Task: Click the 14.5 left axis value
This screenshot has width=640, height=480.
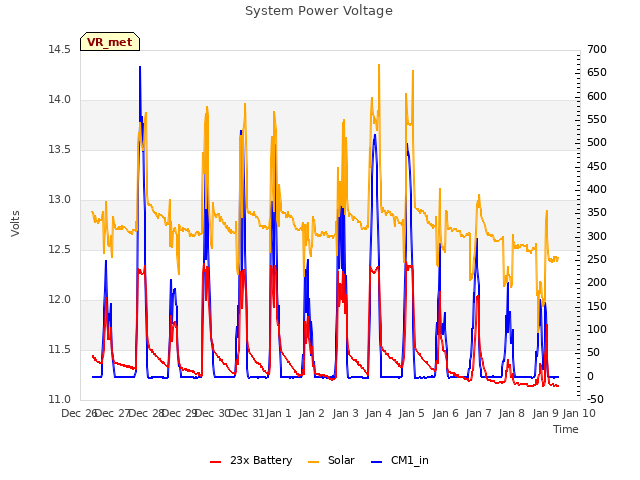Action: (60, 50)
